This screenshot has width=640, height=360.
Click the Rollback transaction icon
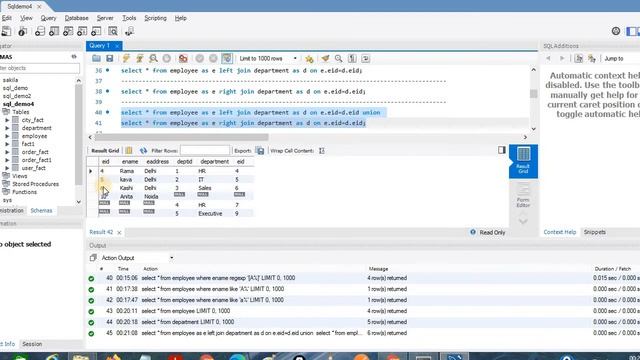(x=213, y=58)
